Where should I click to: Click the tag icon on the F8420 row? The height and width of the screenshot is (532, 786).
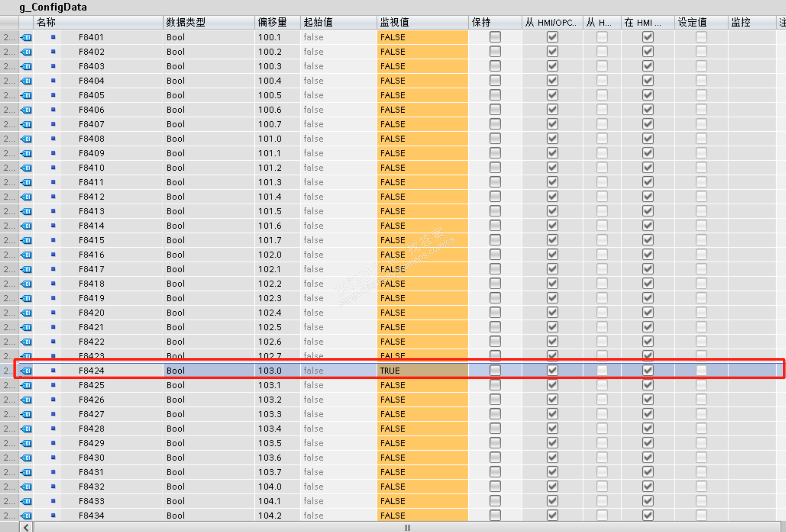point(26,313)
